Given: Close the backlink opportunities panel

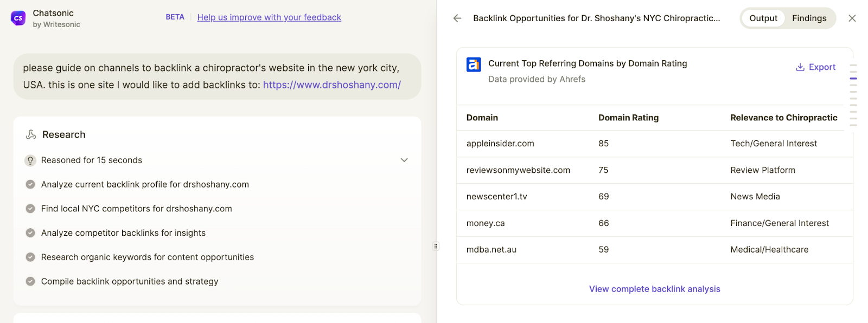Looking at the screenshot, I should coord(852,18).
